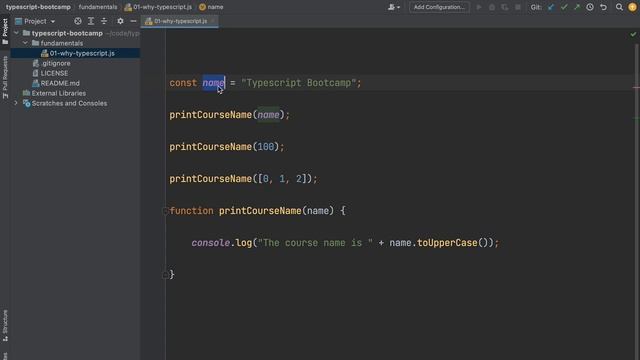This screenshot has width=640, height=360.
Task: Click the console identifier
Action: click(211, 243)
